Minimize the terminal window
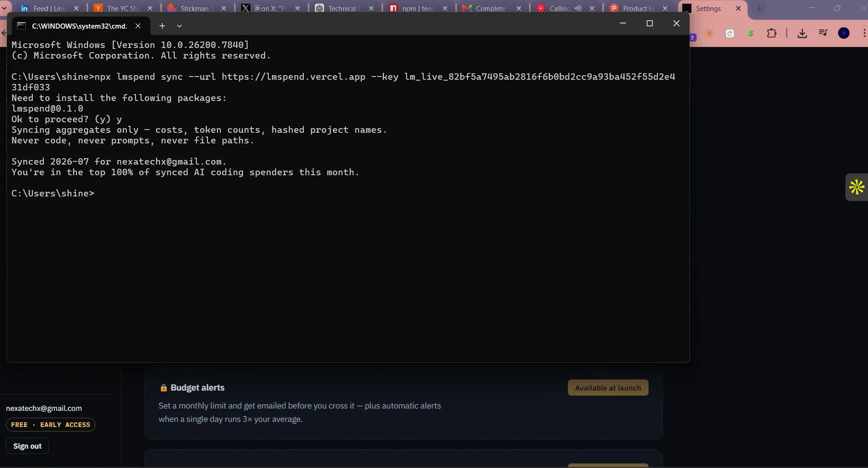 (623, 24)
